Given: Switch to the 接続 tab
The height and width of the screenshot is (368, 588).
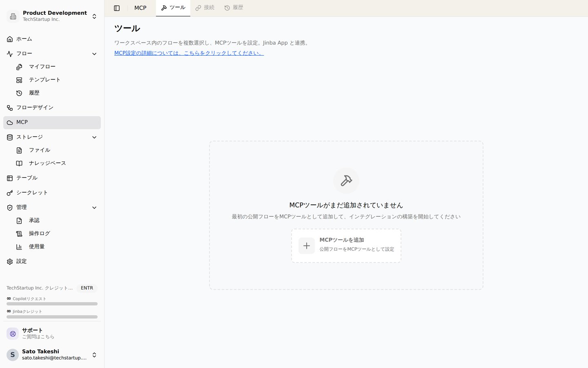Looking at the screenshot, I should pyautogui.click(x=205, y=8).
